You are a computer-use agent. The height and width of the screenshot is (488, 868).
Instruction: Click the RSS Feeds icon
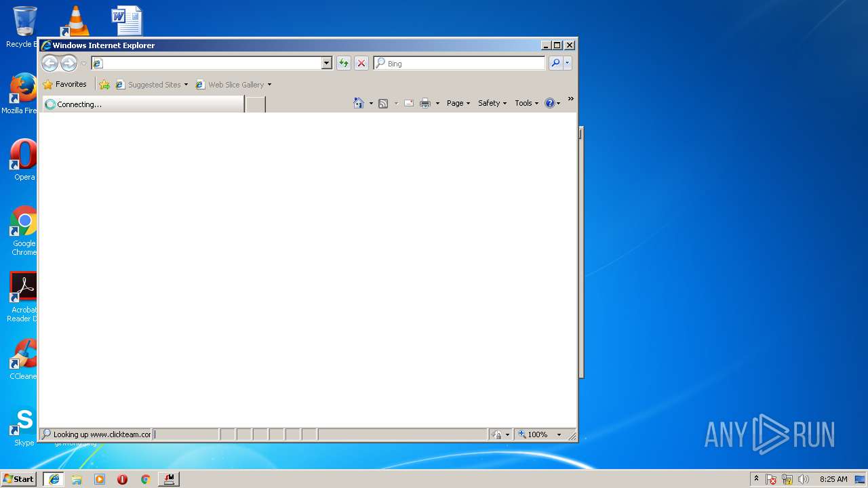click(383, 103)
